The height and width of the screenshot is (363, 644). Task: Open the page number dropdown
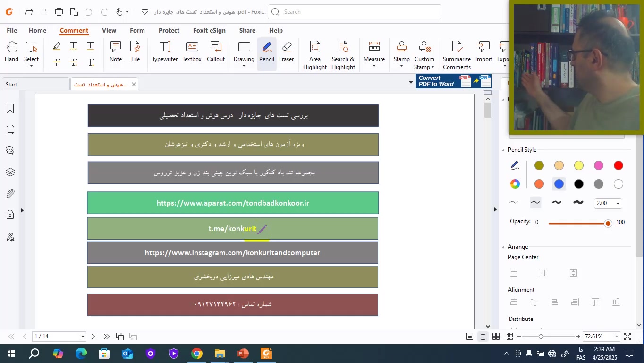(83, 337)
